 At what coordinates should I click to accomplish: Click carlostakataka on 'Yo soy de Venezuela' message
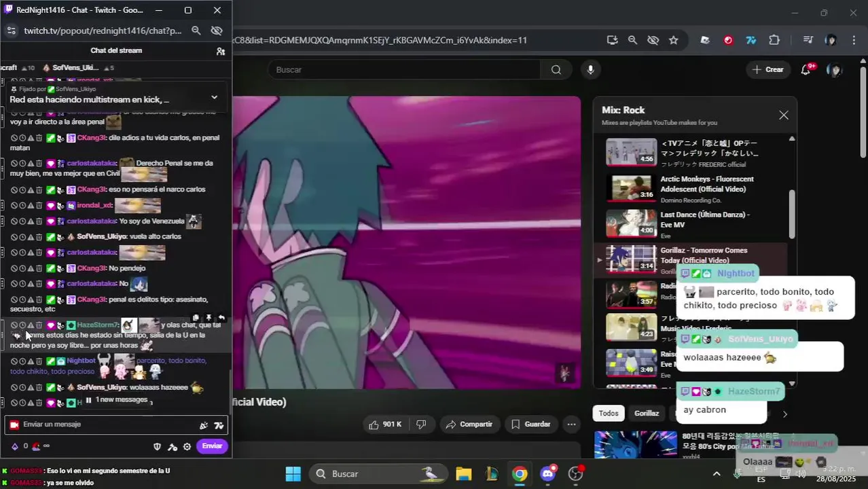pos(92,221)
